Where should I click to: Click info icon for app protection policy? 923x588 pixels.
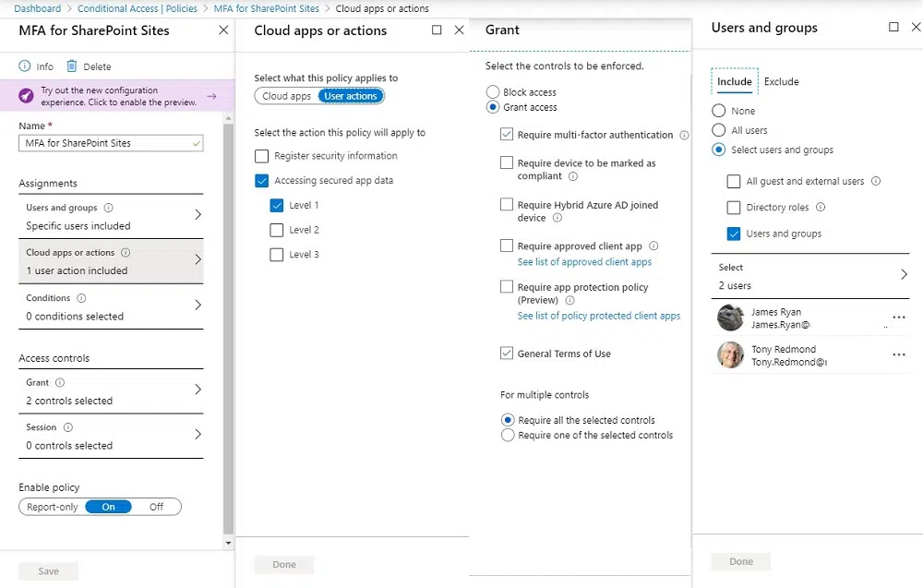click(x=569, y=300)
